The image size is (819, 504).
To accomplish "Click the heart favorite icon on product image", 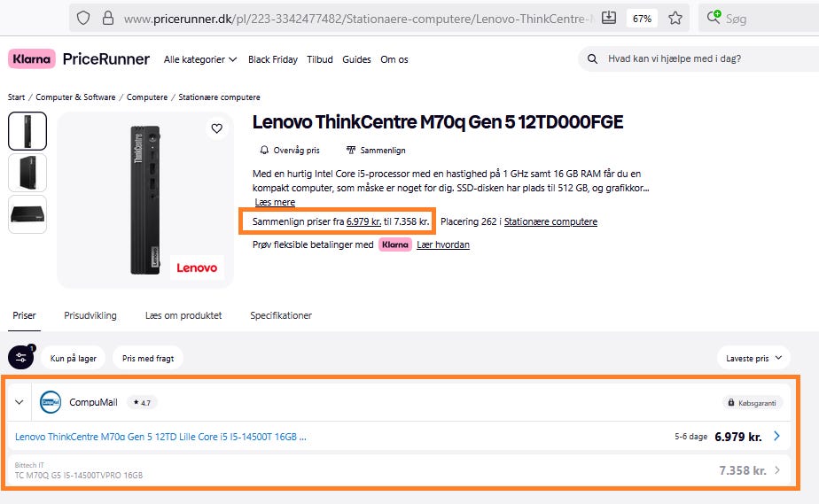I will tap(216, 129).
